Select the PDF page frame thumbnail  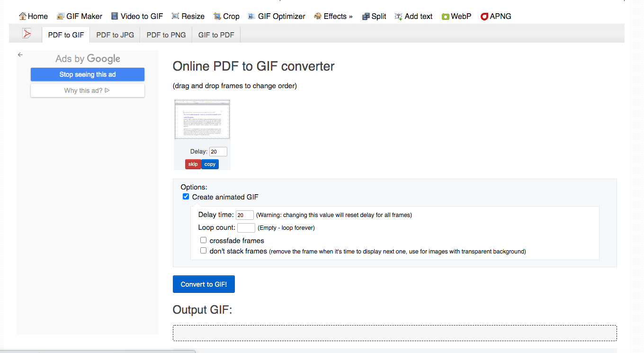pyautogui.click(x=202, y=119)
